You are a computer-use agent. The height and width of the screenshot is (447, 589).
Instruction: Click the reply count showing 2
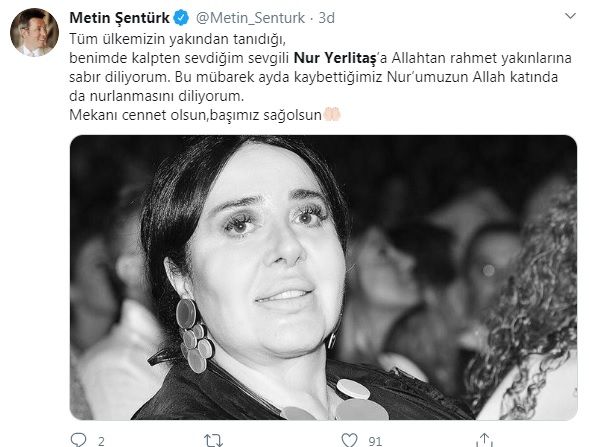click(101, 441)
